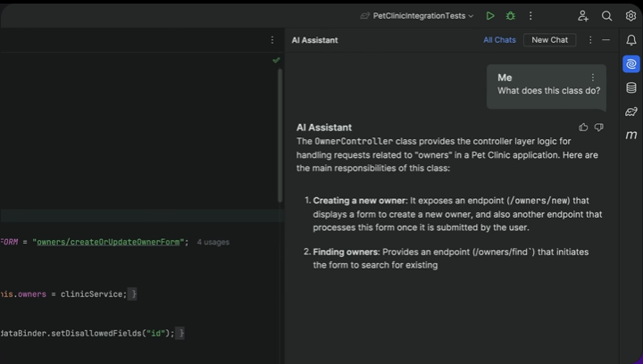643x364 pixels.
Task: Click the "id" string literal in the code
Action: point(155,334)
